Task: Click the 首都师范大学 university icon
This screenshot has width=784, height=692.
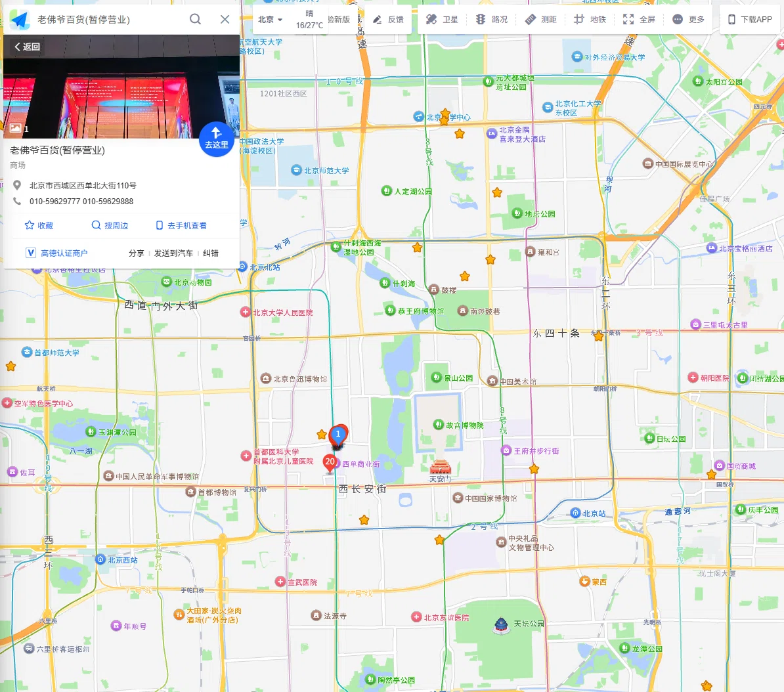Action: tap(27, 352)
